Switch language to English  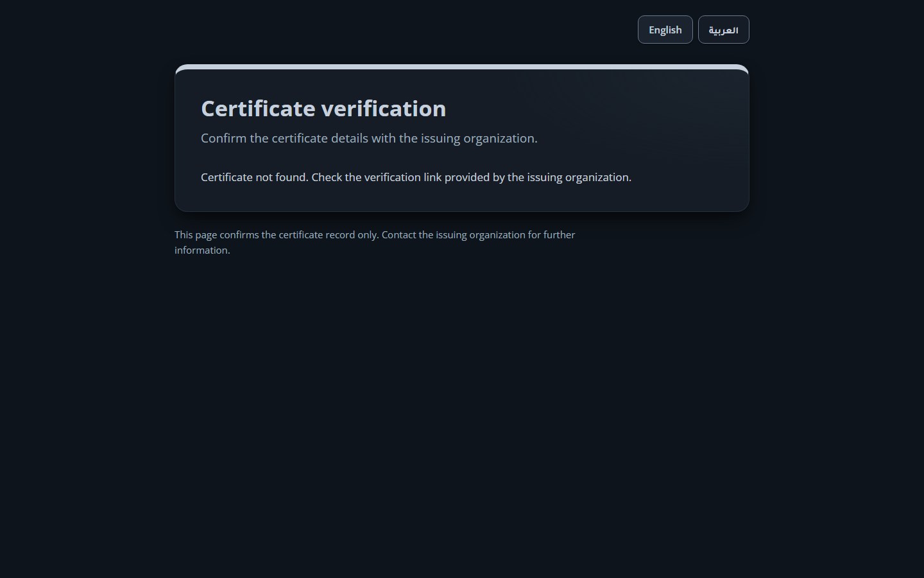665,30
